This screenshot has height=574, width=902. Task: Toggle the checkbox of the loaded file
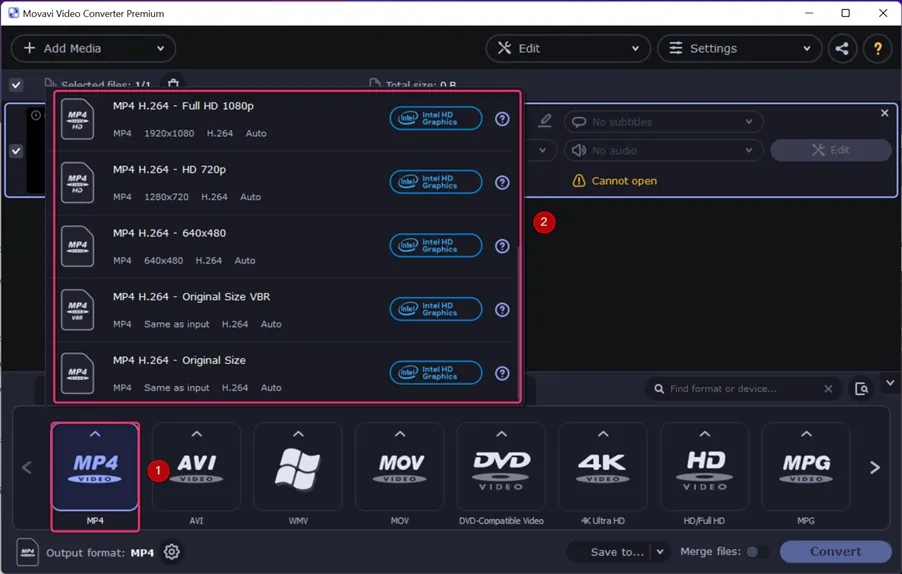16,151
